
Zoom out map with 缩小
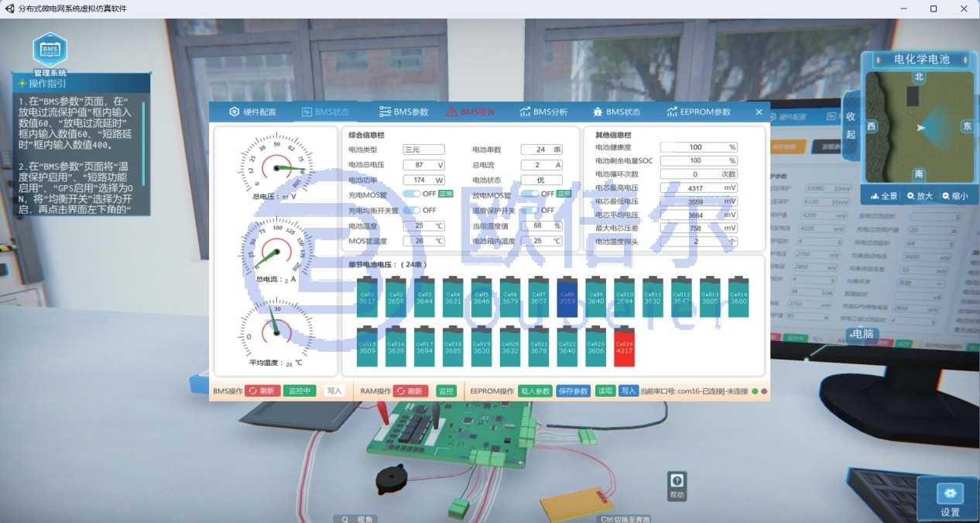[x=954, y=196]
